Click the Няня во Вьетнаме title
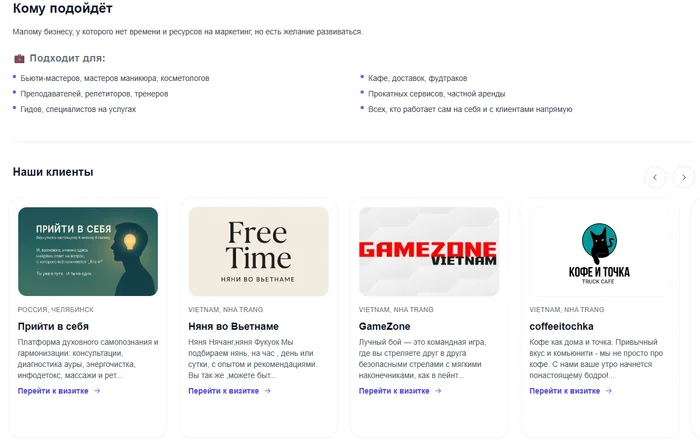Image resolution: width=700 pixels, height=444 pixels. [x=233, y=327]
